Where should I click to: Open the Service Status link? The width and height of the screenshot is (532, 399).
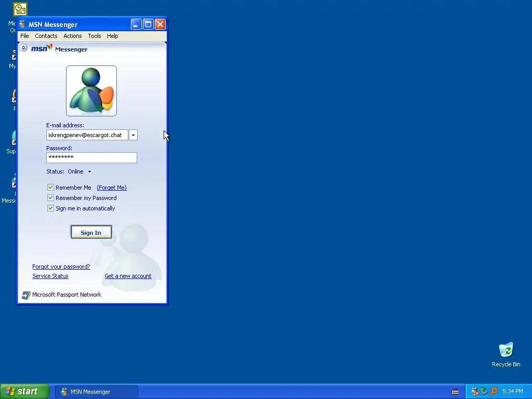click(x=50, y=276)
